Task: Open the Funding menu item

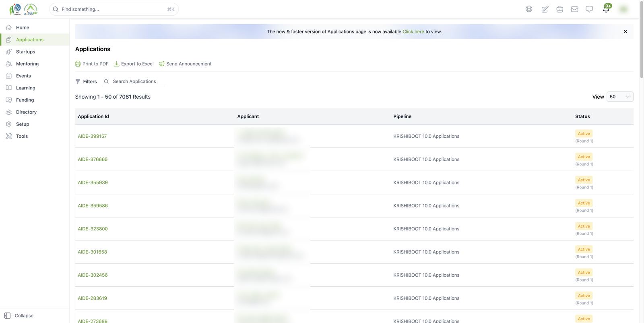Action: 25,100
